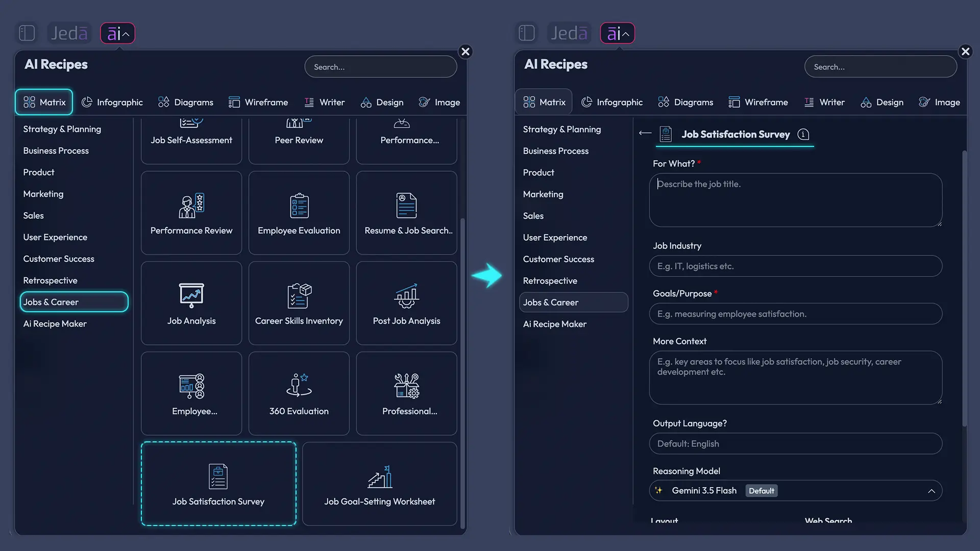Focus the Output Language input field

pyautogui.click(x=796, y=444)
